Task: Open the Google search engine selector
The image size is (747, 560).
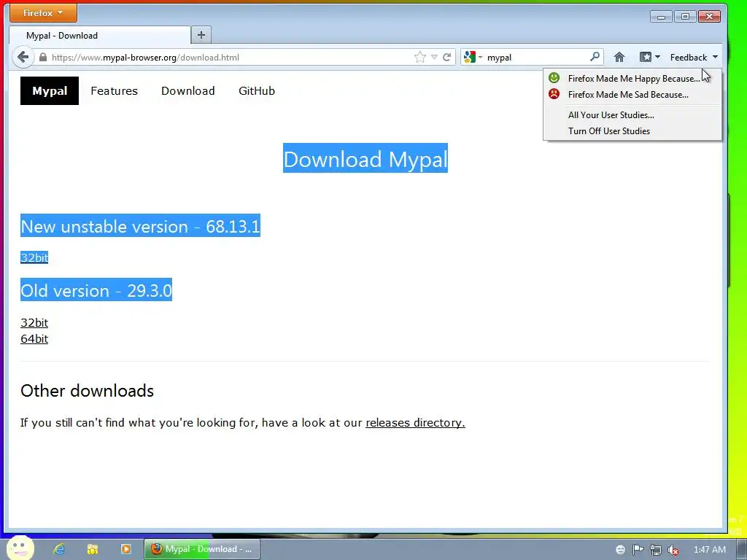Action: (473, 57)
